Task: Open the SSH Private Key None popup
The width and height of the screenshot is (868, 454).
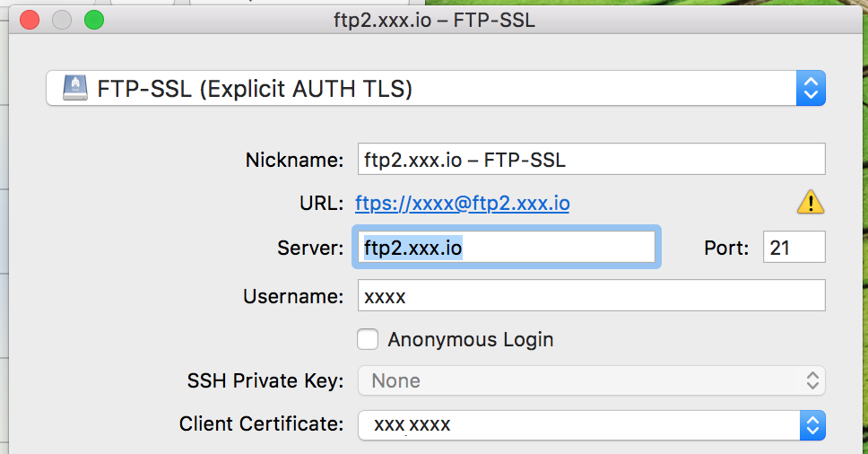Action: tap(592, 380)
